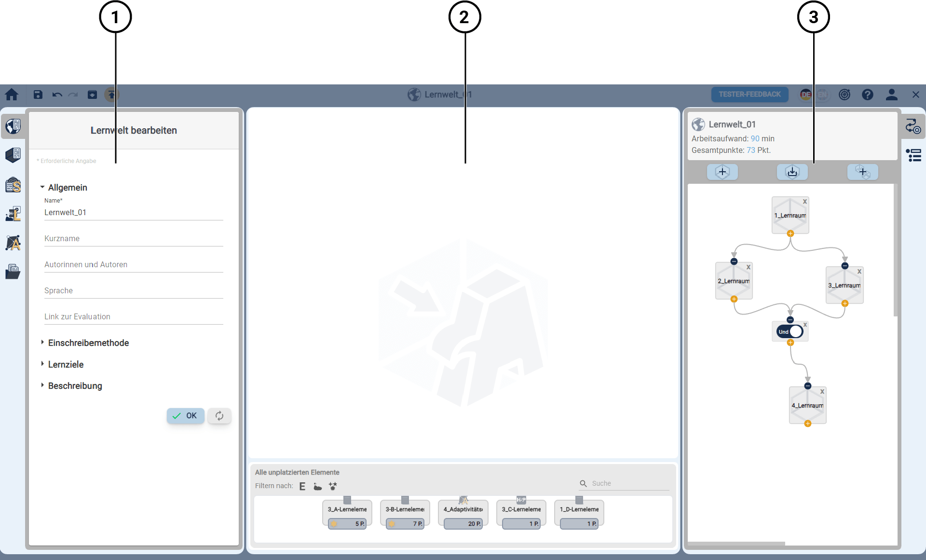Open the user account icon

891,95
